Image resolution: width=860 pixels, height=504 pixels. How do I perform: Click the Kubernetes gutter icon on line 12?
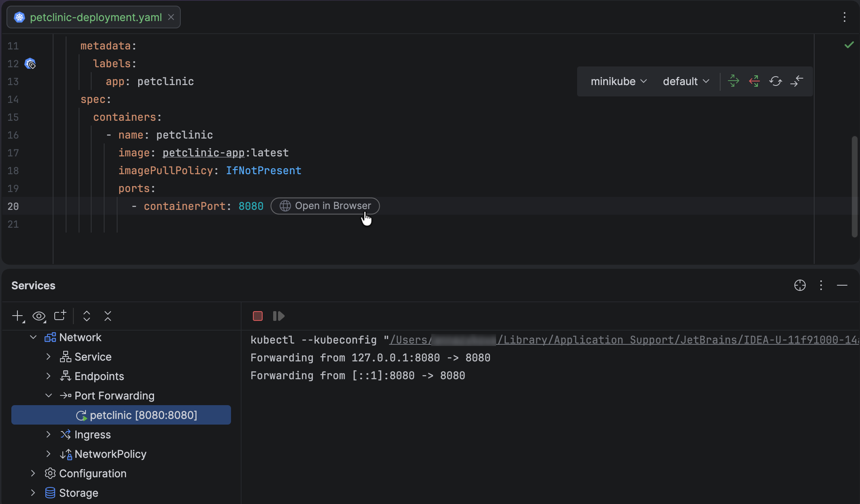pyautogui.click(x=30, y=64)
